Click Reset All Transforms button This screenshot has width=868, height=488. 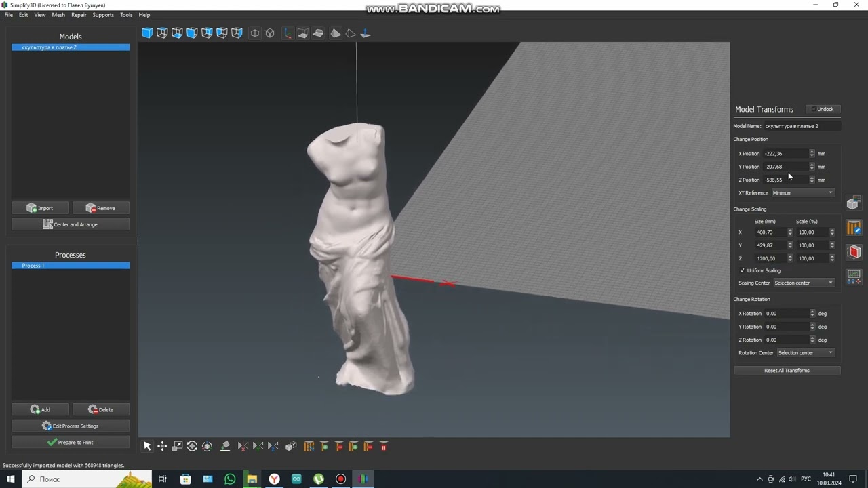point(787,371)
